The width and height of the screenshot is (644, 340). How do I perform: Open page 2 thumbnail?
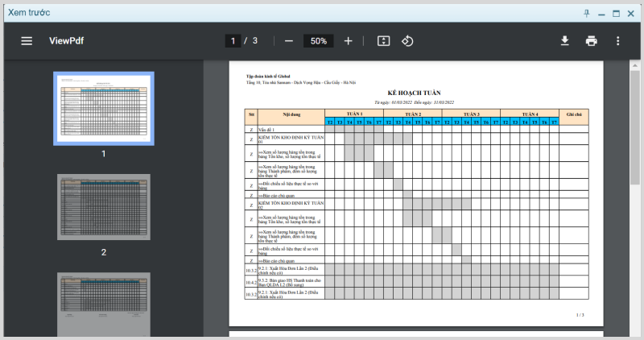click(x=104, y=207)
